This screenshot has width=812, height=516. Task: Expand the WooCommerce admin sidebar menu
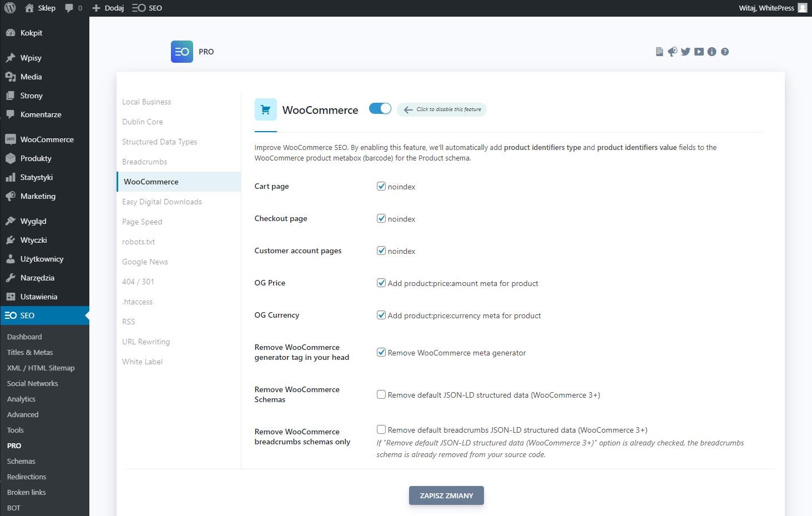click(x=47, y=139)
